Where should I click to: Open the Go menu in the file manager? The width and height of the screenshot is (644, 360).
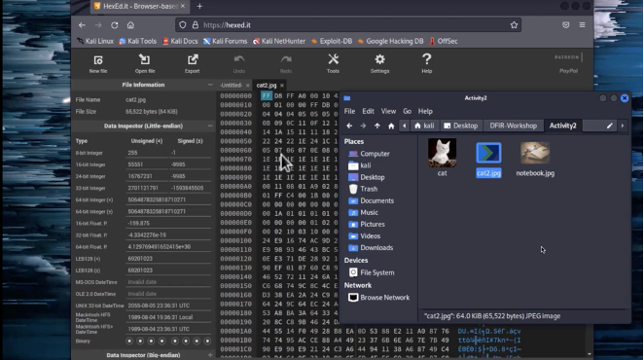coord(407,111)
